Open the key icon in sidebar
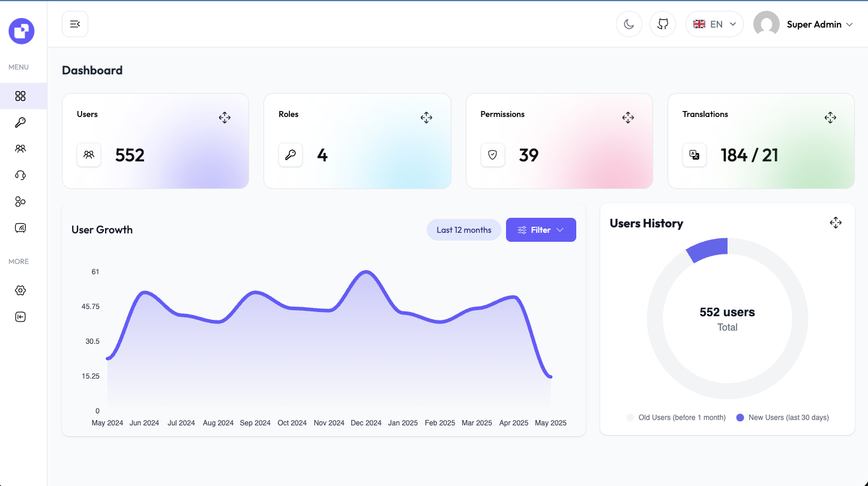 20,122
